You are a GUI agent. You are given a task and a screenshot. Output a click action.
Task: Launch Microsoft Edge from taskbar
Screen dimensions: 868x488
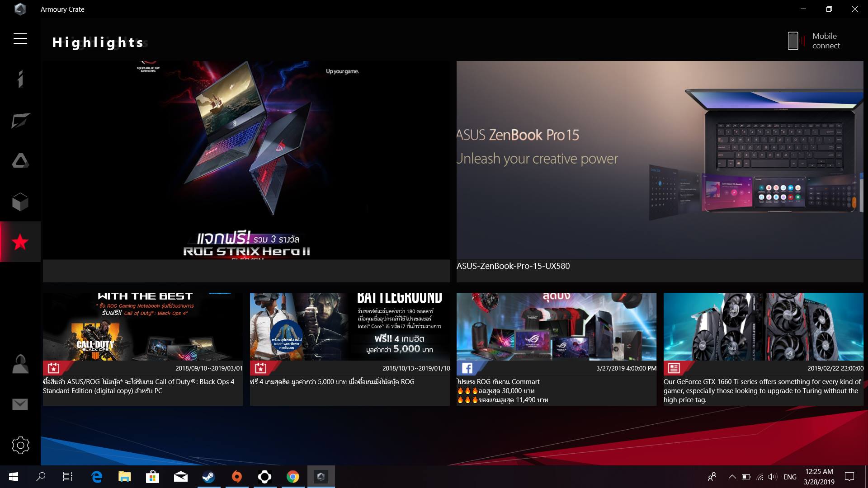pyautogui.click(x=97, y=477)
